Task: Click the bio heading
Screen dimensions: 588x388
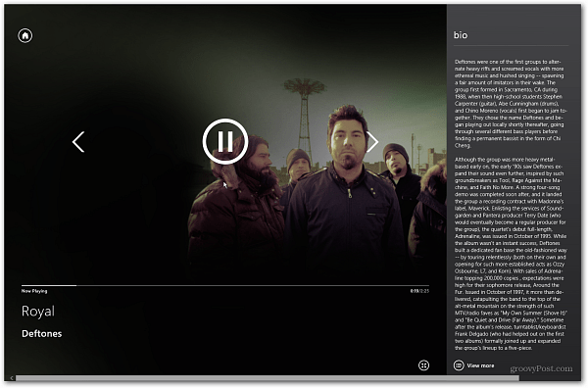Action: [461, 35]
